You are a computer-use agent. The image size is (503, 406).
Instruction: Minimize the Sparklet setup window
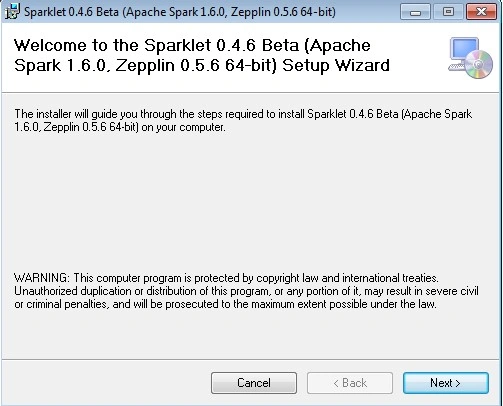coord(415,12)
